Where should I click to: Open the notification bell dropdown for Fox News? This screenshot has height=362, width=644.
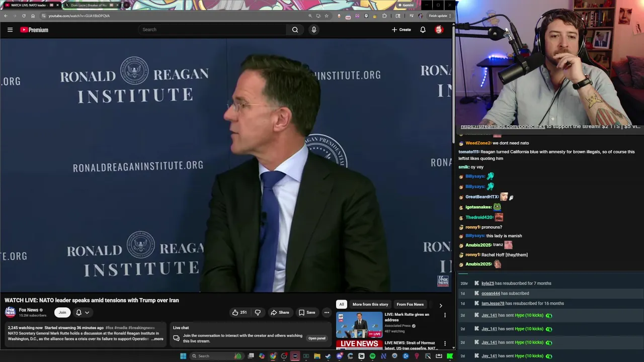pyautogui.click(x=83, y=312)
